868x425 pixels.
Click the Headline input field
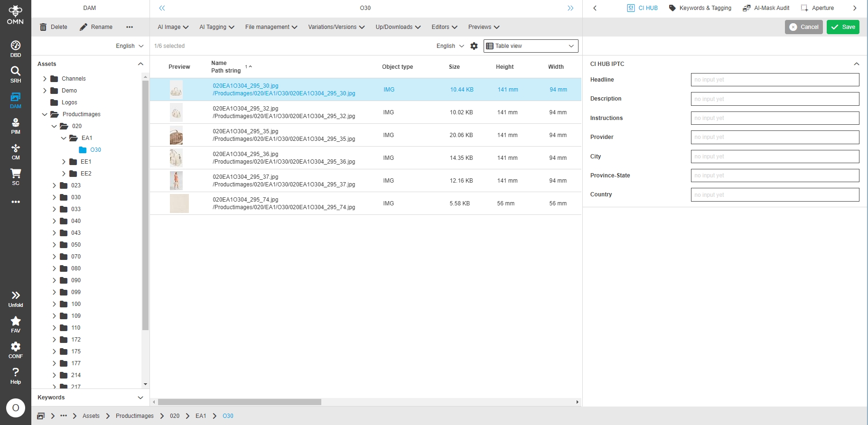(x=775, y=80)
